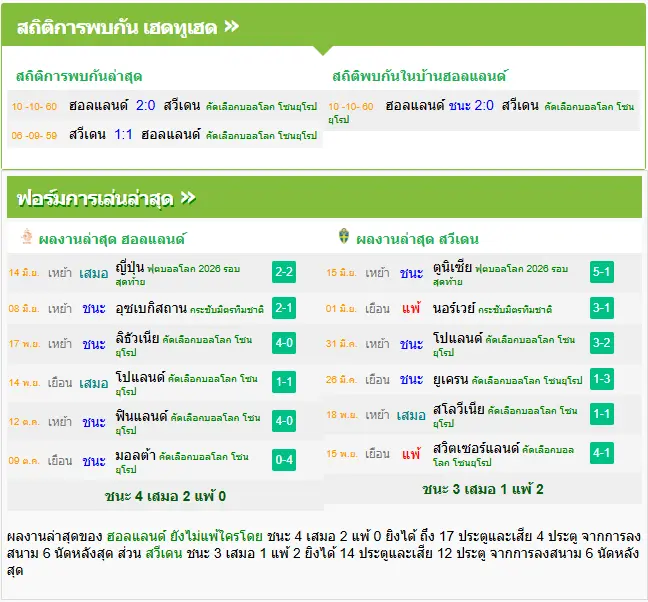This screenshot has height=602, width=648.
Task: Click the อุซเบกิสถาน opponent name
Action: click(151, 308)
